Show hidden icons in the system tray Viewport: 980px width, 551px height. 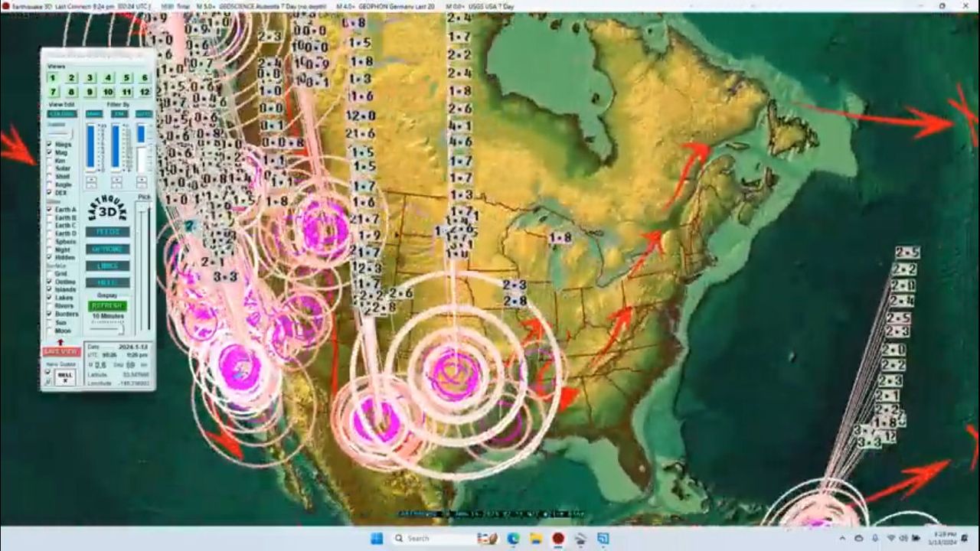843,539
